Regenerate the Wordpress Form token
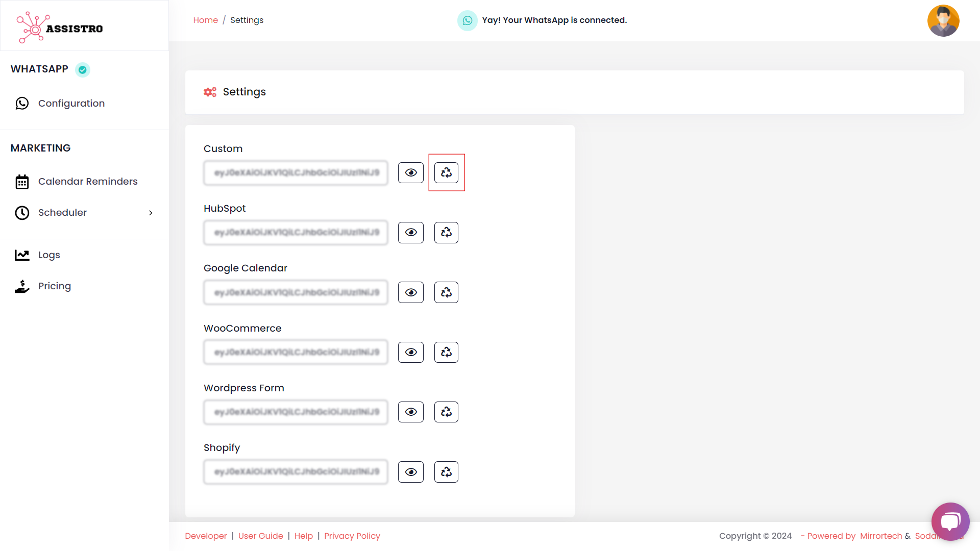 point(446,412)
